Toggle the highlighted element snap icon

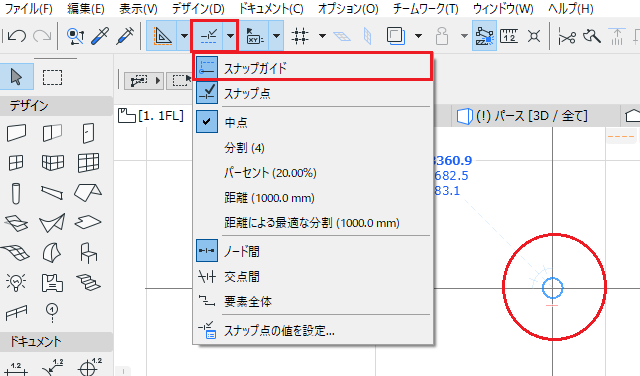[484, 36]
